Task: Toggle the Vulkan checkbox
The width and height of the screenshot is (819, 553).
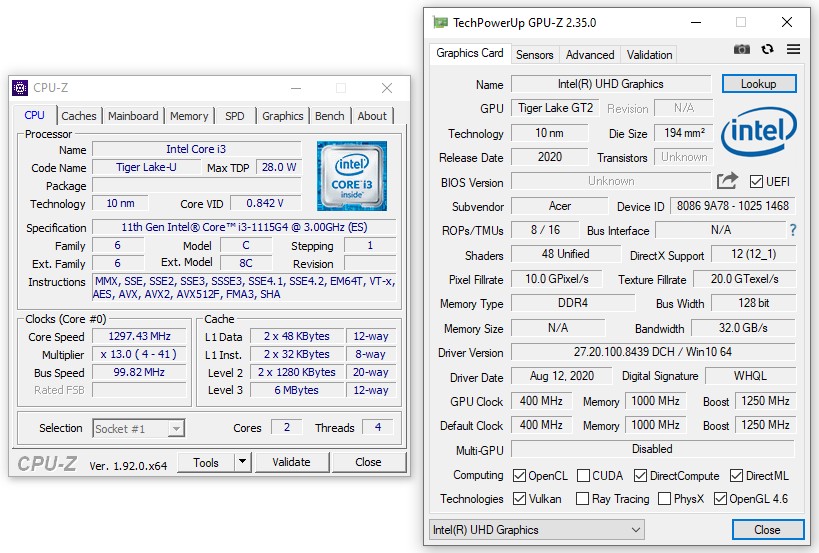Action: pyautogui.click(x=520, y=498)
